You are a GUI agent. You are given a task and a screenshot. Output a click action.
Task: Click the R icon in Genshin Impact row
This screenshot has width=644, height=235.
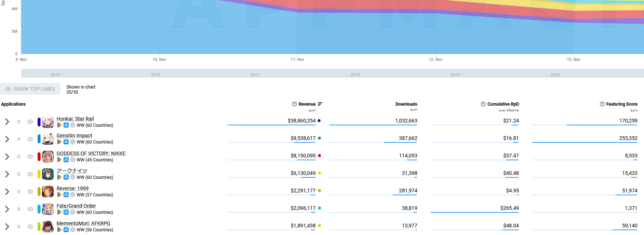19,139
